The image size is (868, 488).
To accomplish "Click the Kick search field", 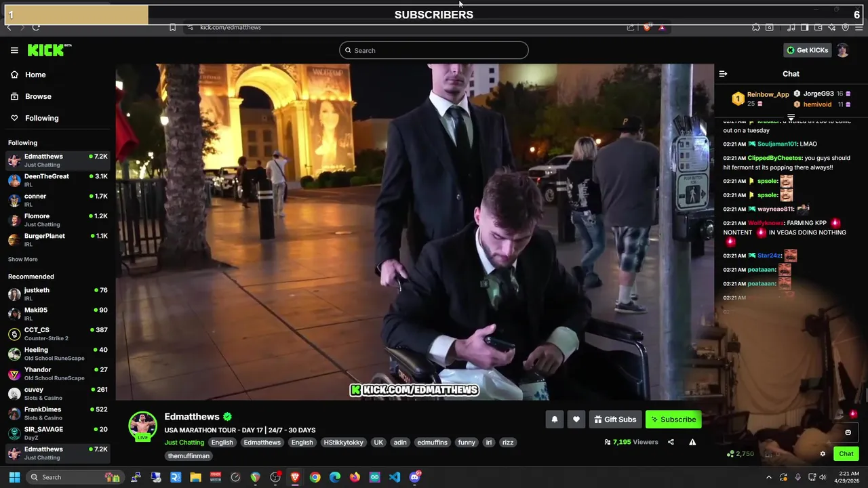I will pyautogui.click(x=434, y=50).
